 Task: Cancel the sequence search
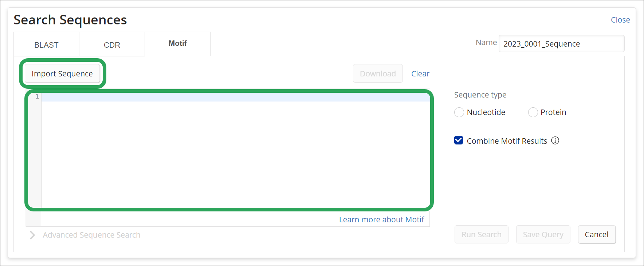[596, 235]
